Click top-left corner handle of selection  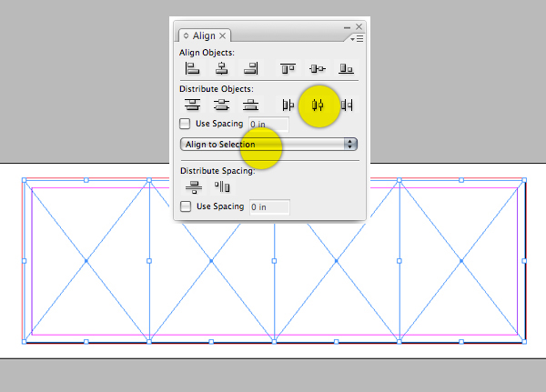[x=24, y=180]
